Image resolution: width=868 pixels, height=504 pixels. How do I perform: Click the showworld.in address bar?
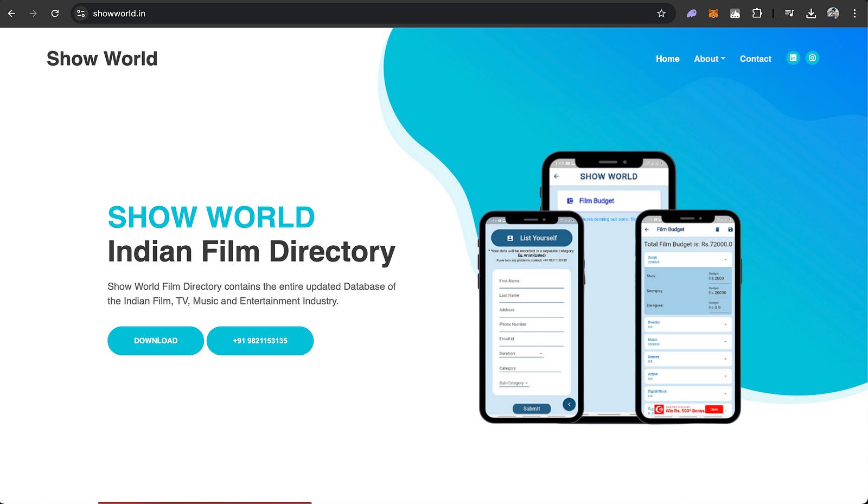372,14
